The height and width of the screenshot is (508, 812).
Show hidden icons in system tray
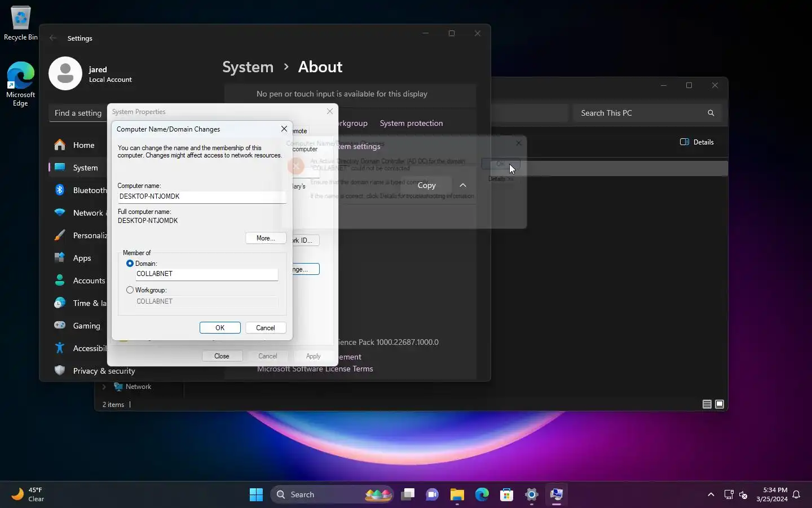(x=711, y=494)
